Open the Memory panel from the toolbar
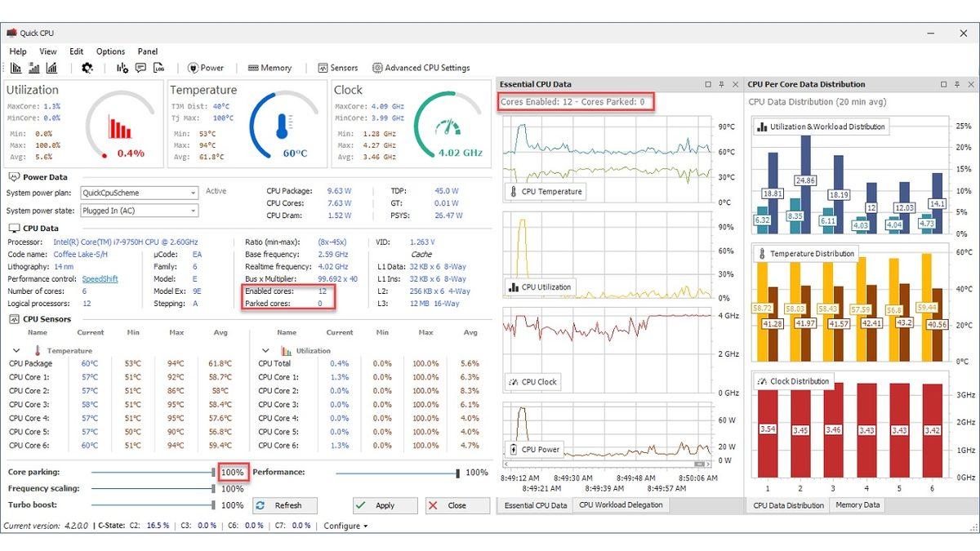Viewport: 980px width, 551px height. pos(270,68)
